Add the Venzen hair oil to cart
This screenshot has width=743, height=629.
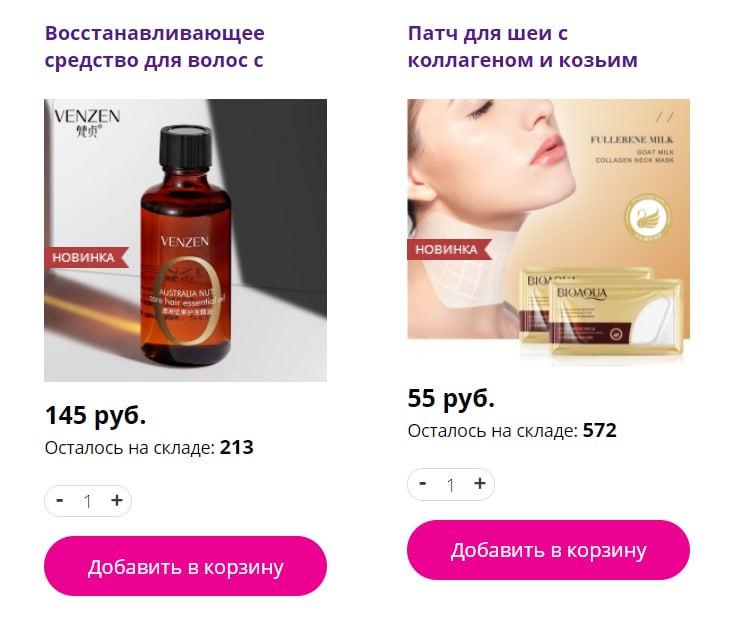coord(185,566)
